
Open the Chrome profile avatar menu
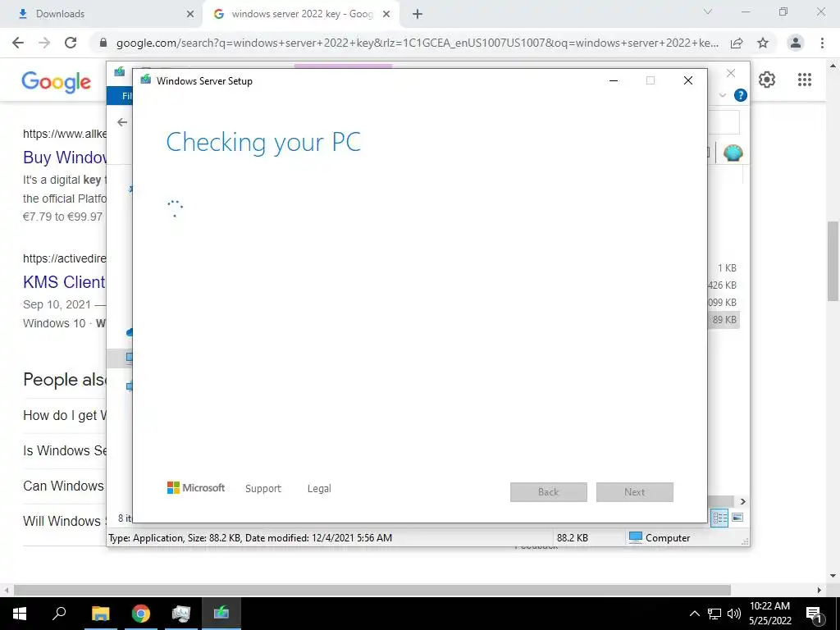pyautogui.click(x=796, y=43)
